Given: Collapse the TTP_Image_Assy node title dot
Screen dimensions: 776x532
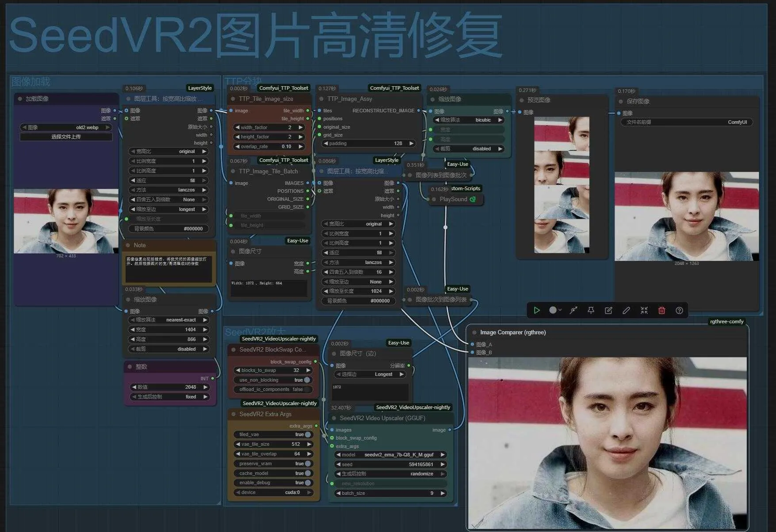Looking at the screenshot, I should [x=321, y=99].
